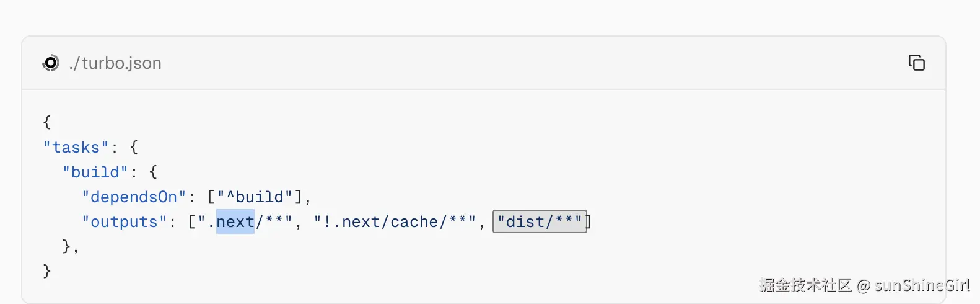The height and width of the screenshot is (304, 980).
Task: Click the boxed "dist/**" string
Action: click(x=539, y=222)
